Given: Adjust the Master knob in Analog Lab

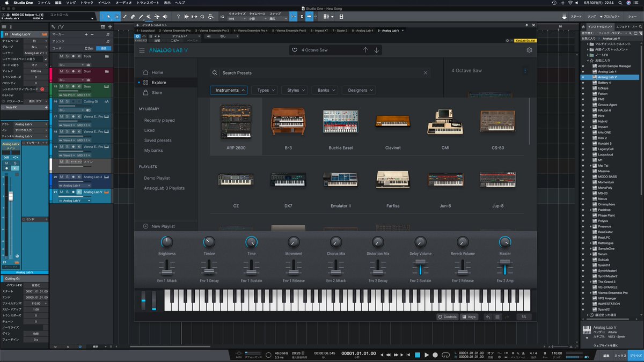Looking at the screenshot, I should 504,242.
